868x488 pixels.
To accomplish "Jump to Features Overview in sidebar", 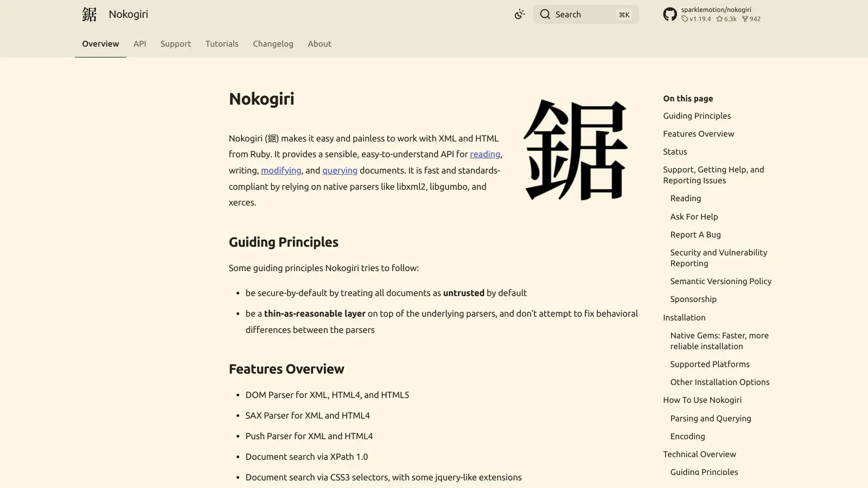I will 698,134.
